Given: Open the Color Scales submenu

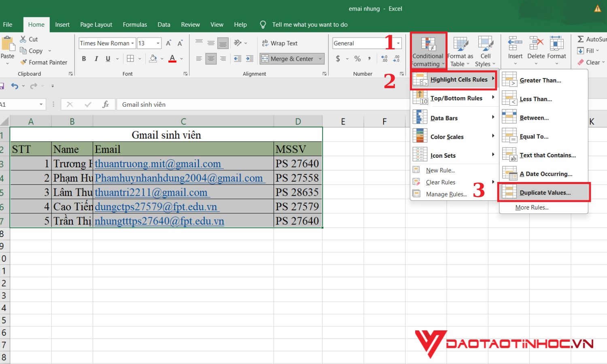Looking at the screenshot, I should [454, 137].
